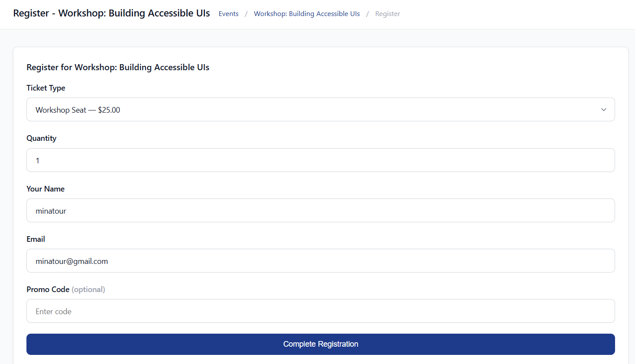Click the Email field label
The height and width of the screenshot is (364, 635).
click(36, 239)
